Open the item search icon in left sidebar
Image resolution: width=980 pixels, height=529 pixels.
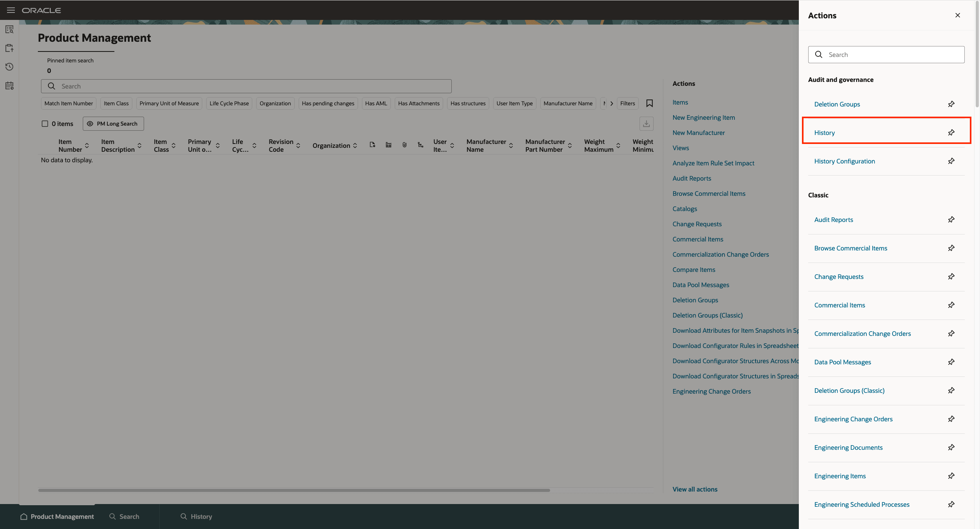9,29
